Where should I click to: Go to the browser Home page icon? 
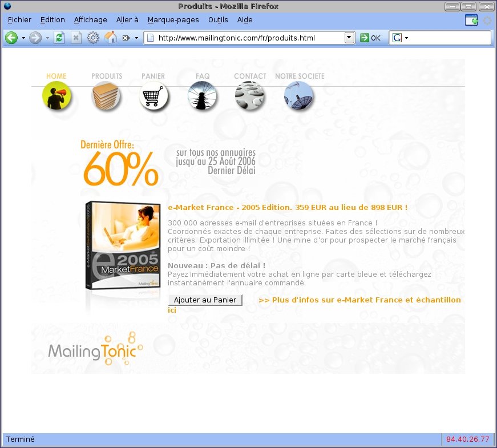tap(111, 38)
